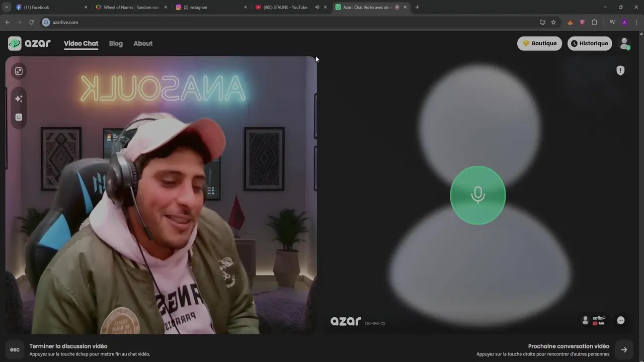Click the esc end-chat button

(x=15, y=349)
